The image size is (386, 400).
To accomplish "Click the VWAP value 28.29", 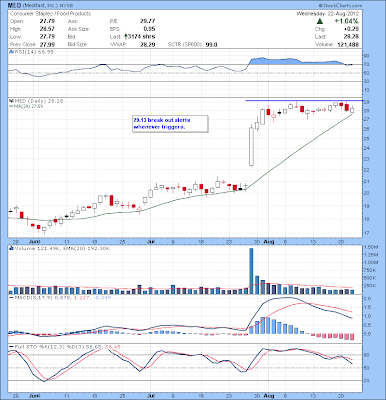I will [x=148, y=44].
